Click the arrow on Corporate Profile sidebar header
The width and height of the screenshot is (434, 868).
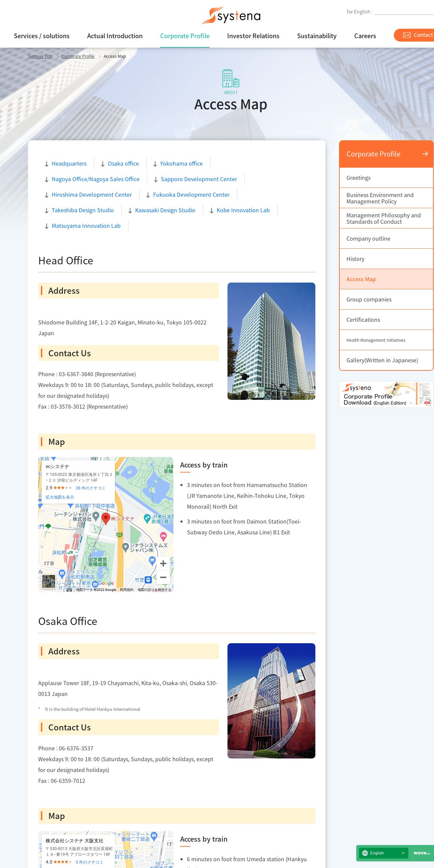coord(425,154)
